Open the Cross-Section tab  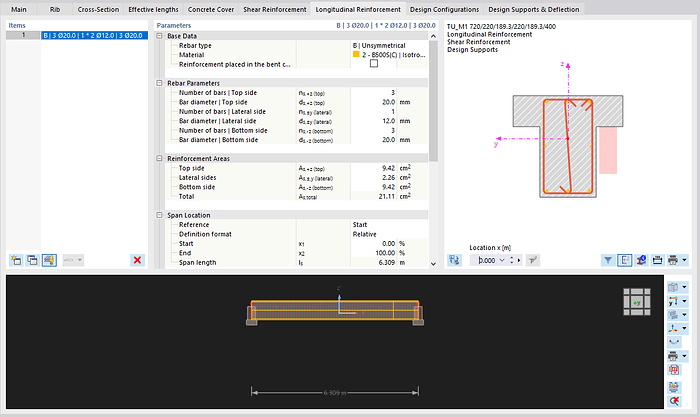pos(98,9)
